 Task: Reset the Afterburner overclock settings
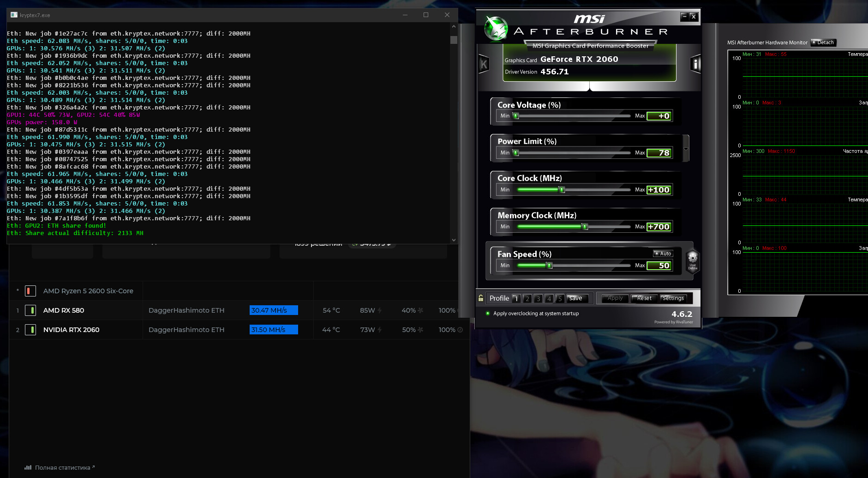(x=644, y=298)
